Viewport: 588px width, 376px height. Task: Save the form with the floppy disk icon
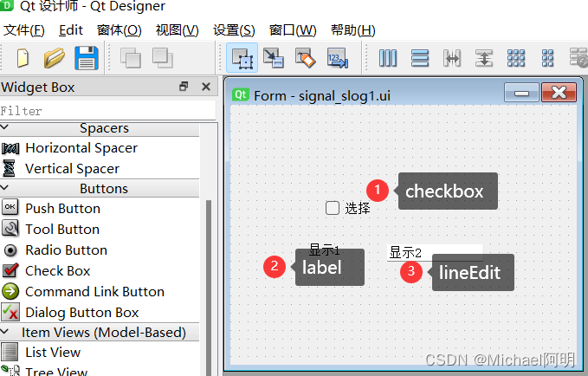[87, 58]
